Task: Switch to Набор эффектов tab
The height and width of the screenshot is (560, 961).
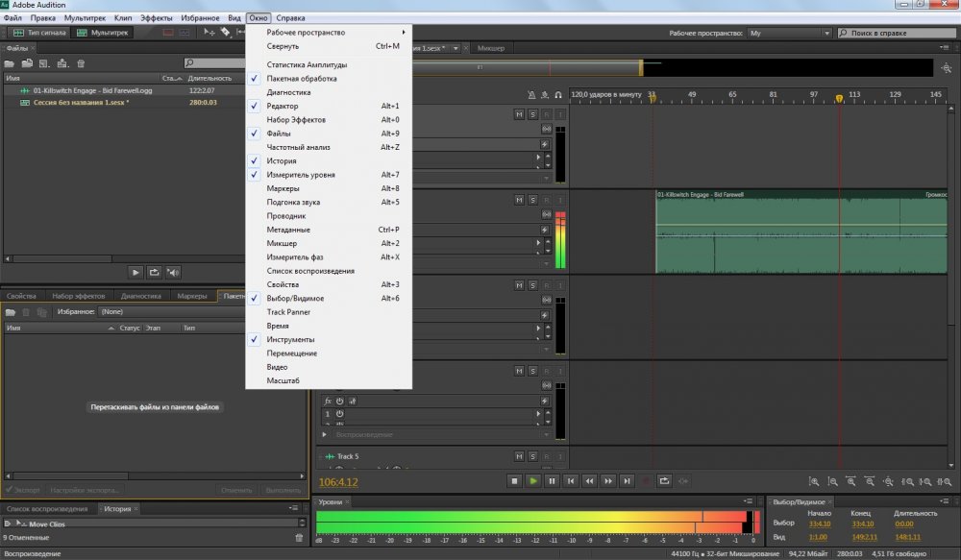Action: click(79, 296)
